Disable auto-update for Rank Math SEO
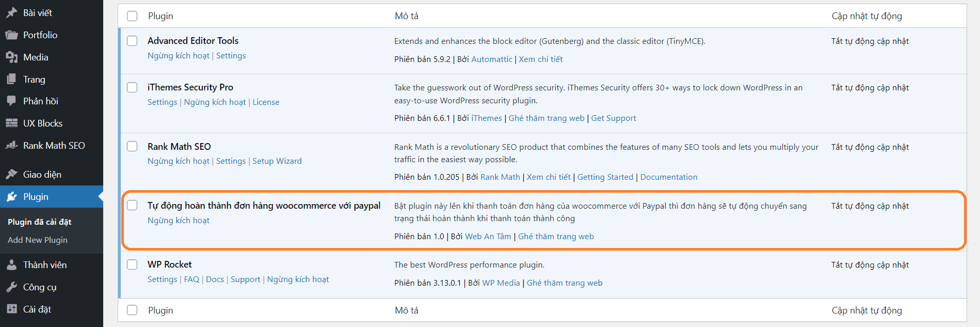This screenshot has height=327, width=980. (870, 147)
